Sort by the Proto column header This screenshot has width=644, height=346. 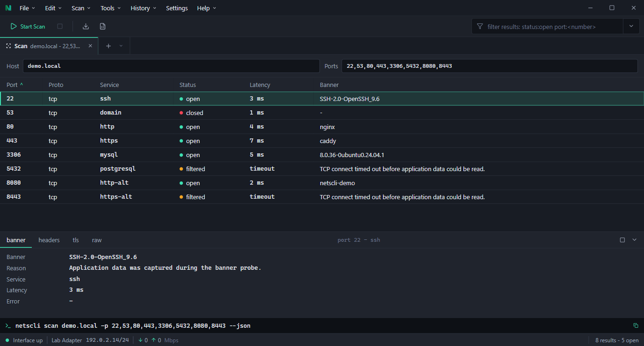tap(56, 85)
